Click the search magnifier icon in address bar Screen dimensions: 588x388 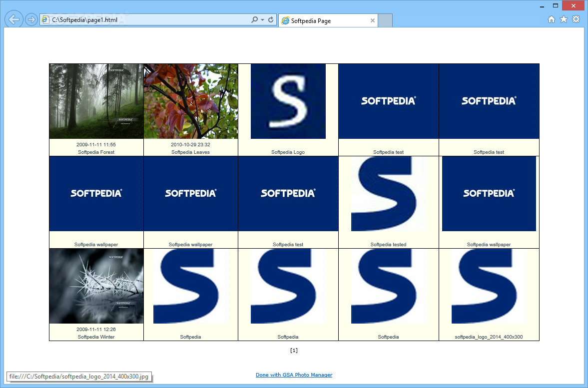click(x=255, y=19)
